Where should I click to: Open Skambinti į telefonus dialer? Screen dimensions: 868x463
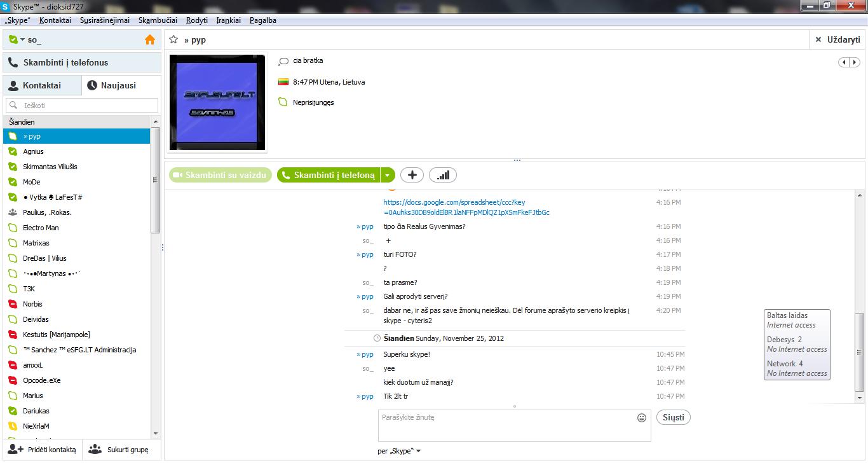[82, 62]
